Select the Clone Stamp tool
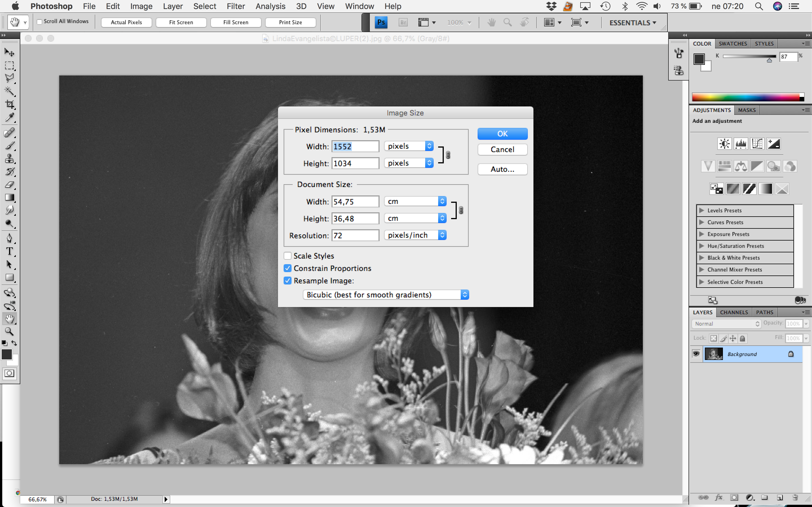Viewport: 812px width, 507px height. coord(9,158)
